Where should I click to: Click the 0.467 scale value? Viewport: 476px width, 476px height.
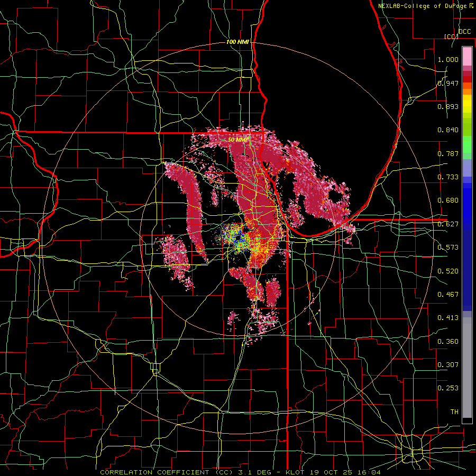(x=448, y=295)
